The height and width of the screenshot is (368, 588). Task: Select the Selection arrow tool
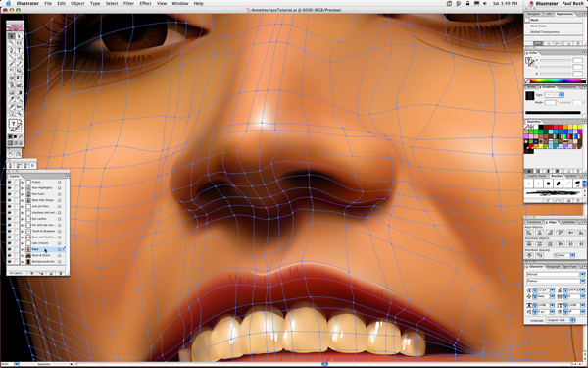click(11, 36)
